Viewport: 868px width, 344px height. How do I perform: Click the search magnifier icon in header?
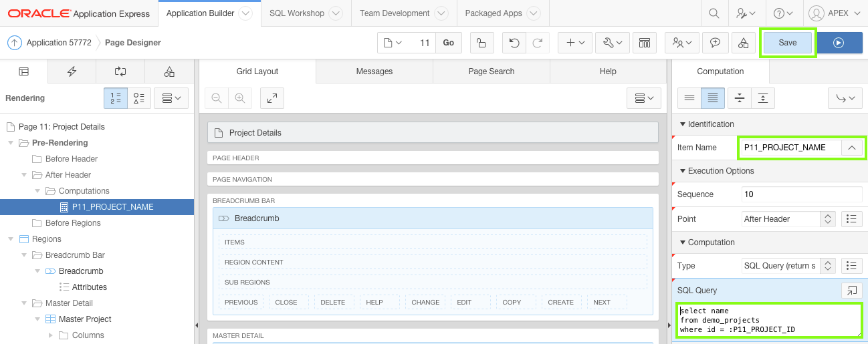coord(714,13)
